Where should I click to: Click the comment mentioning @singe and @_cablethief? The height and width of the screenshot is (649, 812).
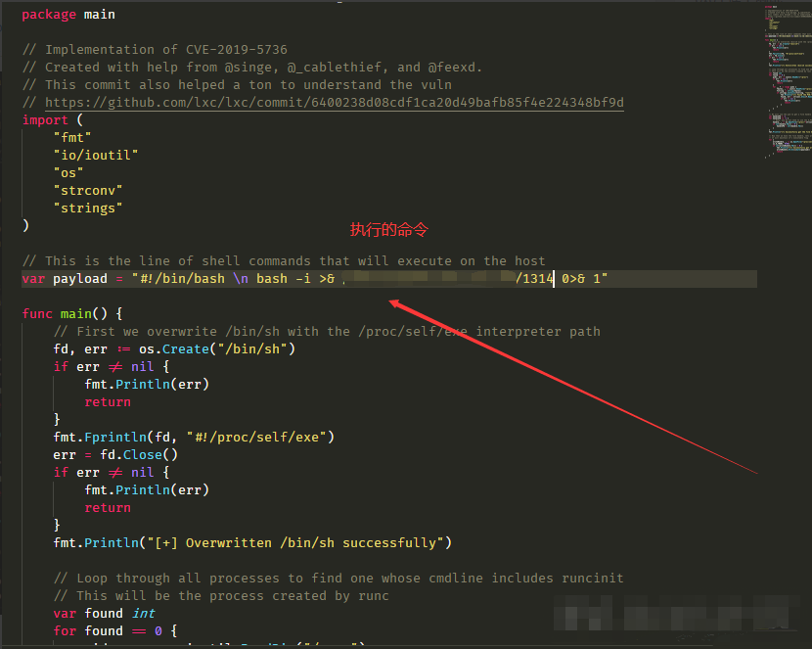pyautogui.click(x=252, y=68)
